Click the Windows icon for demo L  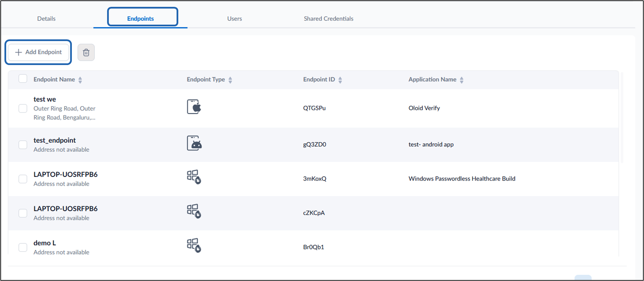(x=194, y=245)
